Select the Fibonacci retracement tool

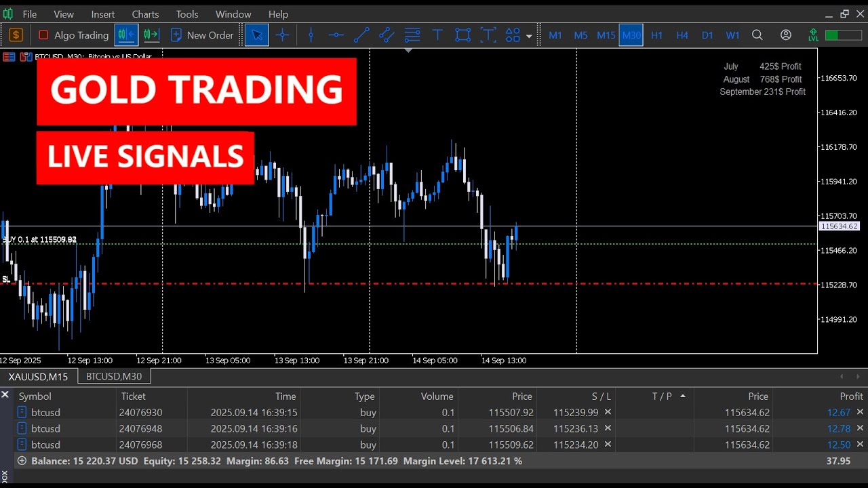[x=412, y=35]
